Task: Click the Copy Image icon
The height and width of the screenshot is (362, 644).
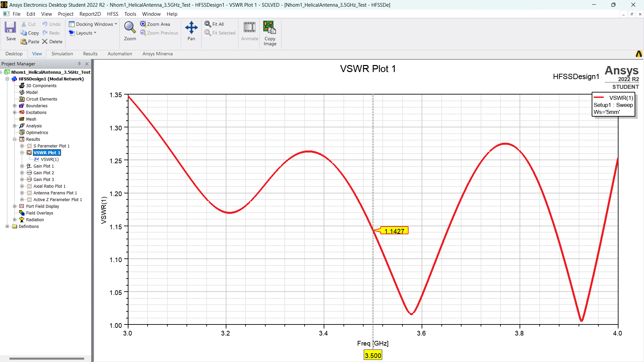Action: click(270, 27)
